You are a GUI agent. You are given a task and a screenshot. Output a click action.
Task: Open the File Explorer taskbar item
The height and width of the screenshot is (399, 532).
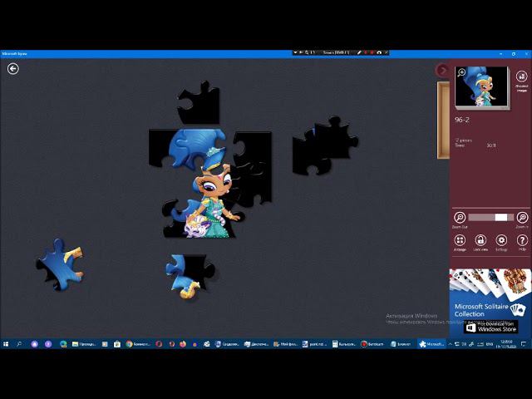(x=84, y=344)
